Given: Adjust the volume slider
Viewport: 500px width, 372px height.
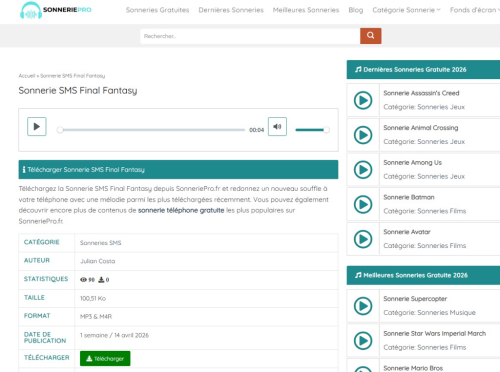Looking at the screenshot, I should [x=312, y=130].
